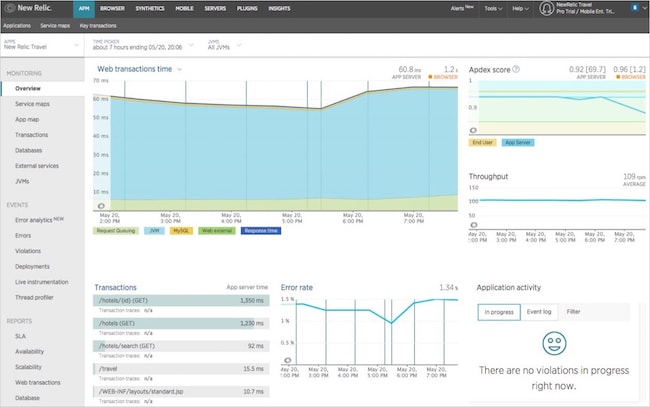Toggle the App Server Apdex legend
The width and height of the screenshot is (650, 407).
518,143
